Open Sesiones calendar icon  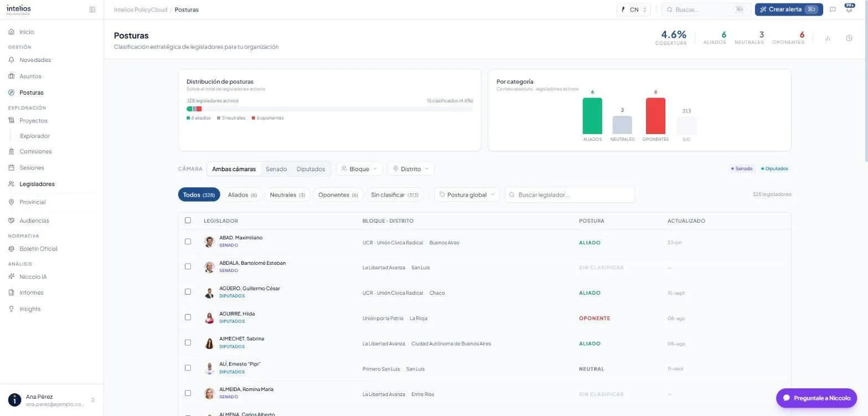tap(12, 168)
